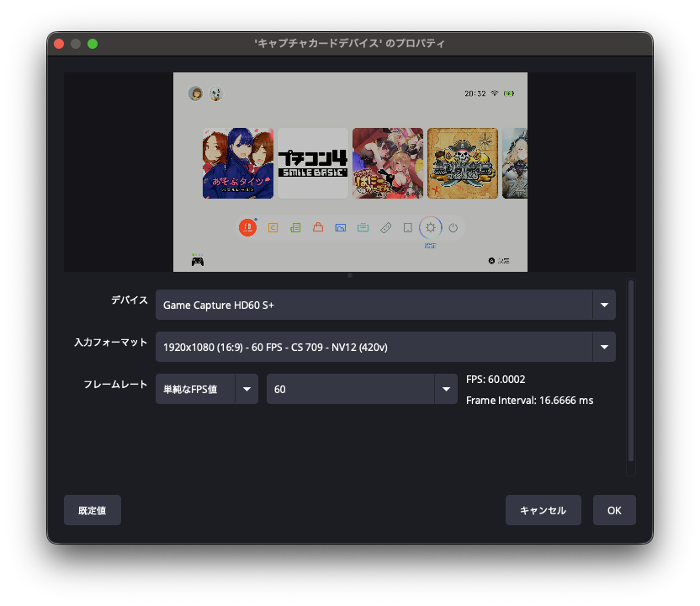Screen dimensions: 700x606
Task: Expand the FPS value dropdown showing 60
Action: coord(362,389)
